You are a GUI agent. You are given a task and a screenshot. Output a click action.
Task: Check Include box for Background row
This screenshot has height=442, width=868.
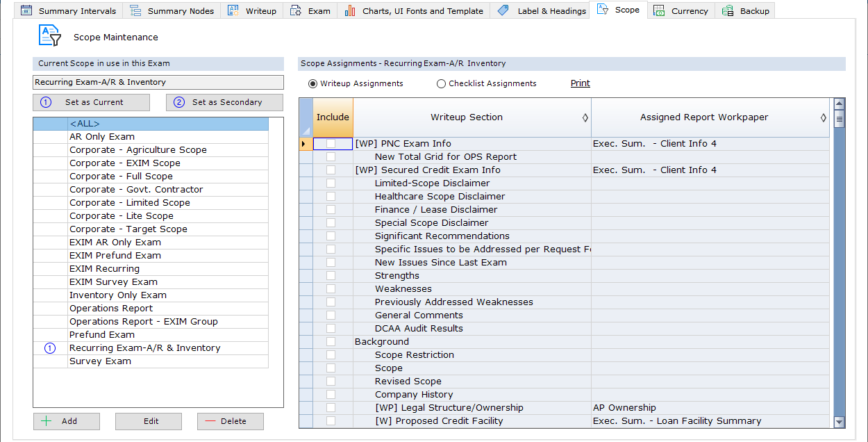point(331,342)
